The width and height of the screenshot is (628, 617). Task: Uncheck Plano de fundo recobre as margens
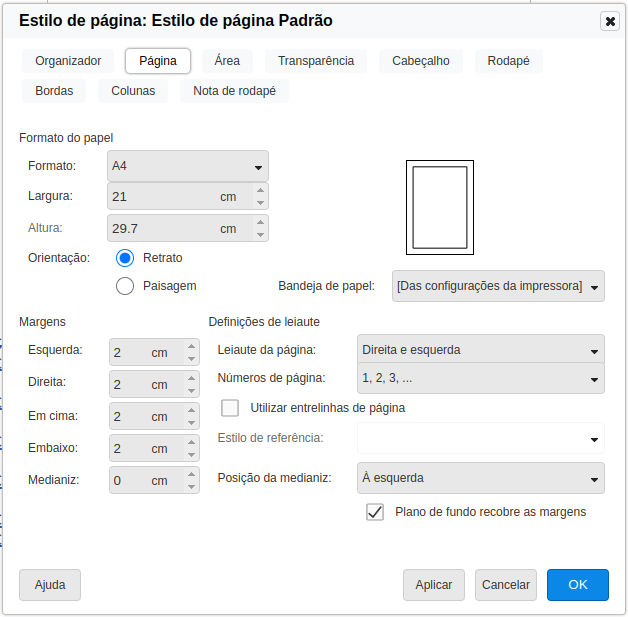coord(375,512)
